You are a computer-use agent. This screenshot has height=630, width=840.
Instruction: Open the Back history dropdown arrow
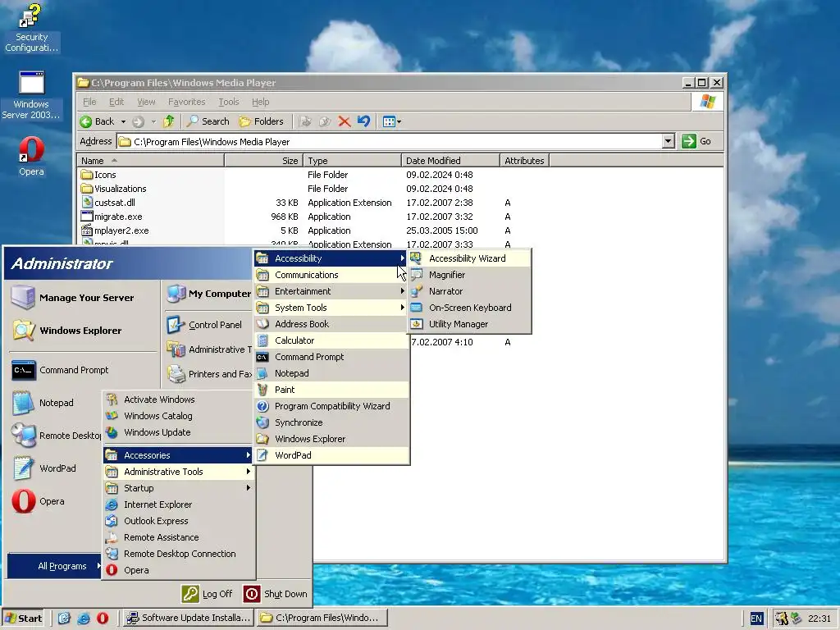(x=123, y=121)
